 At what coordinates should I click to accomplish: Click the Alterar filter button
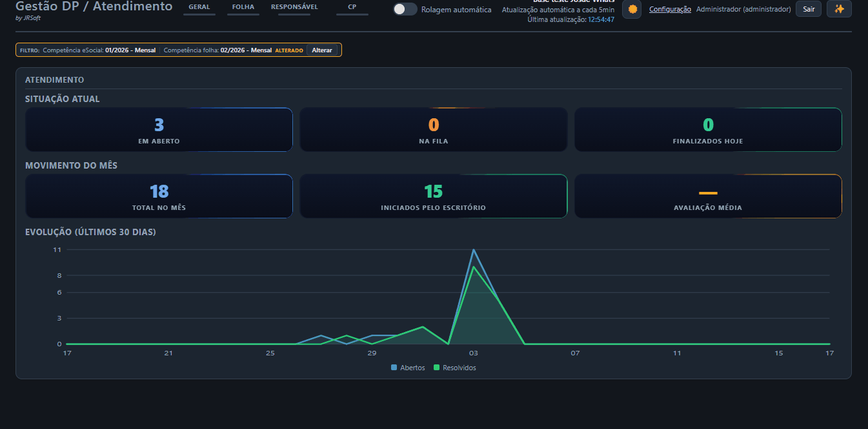(322, 50)
